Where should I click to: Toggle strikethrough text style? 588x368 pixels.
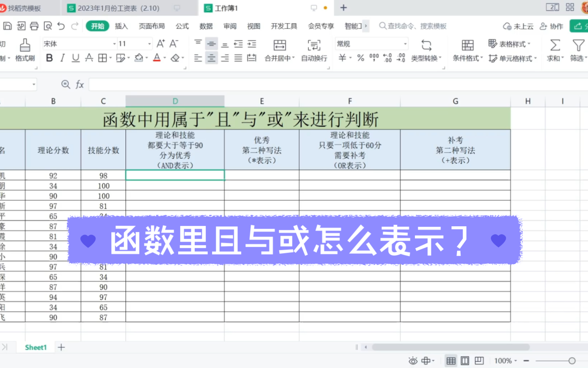click(89, 58)
